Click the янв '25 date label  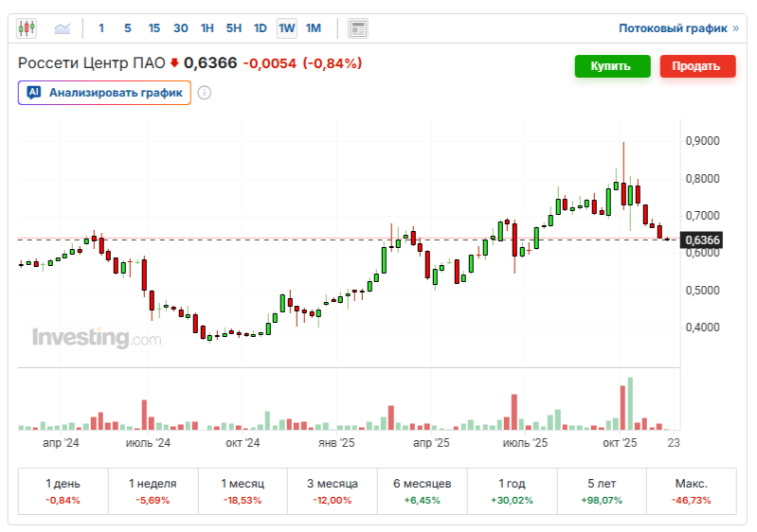click(336, 443)
